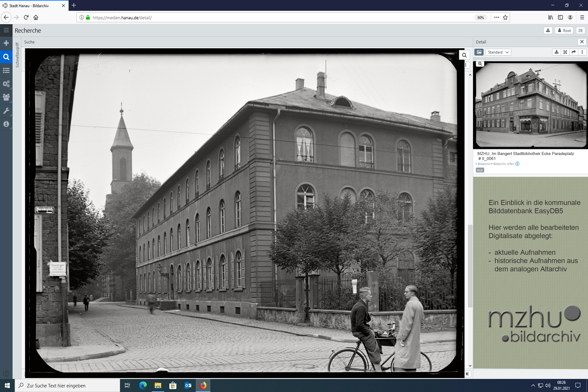Toggle the hamburger sidebar menu
The width and height of the screenshot is (588, 392).
6,30
